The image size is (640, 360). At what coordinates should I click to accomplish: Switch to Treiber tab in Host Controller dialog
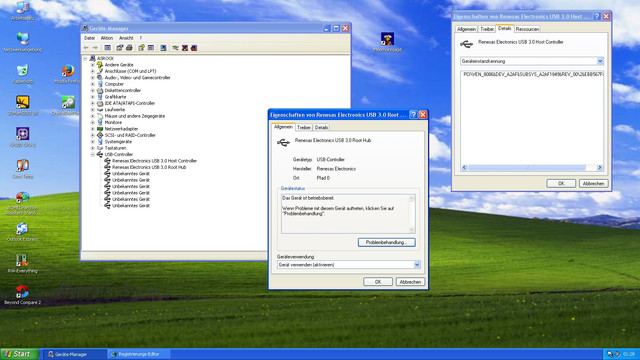[x=487, y=29]
